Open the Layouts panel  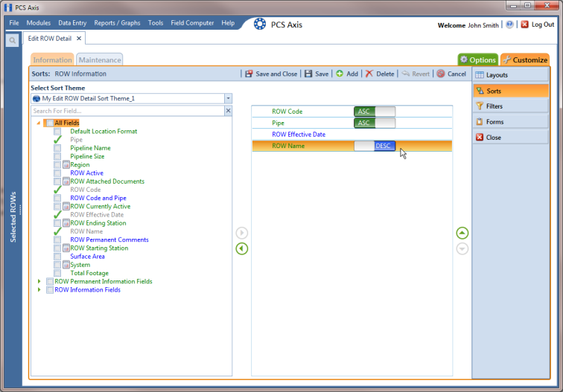[x=511, y=75]
